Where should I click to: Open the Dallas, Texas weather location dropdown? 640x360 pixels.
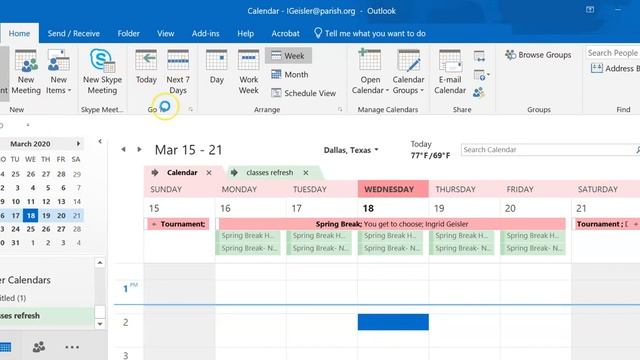coord(351,150)
